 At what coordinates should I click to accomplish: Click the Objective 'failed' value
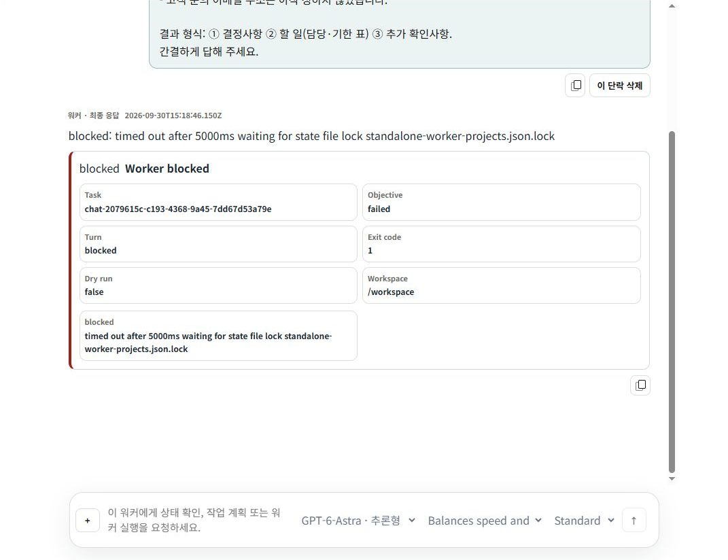[x=379, y=209]
